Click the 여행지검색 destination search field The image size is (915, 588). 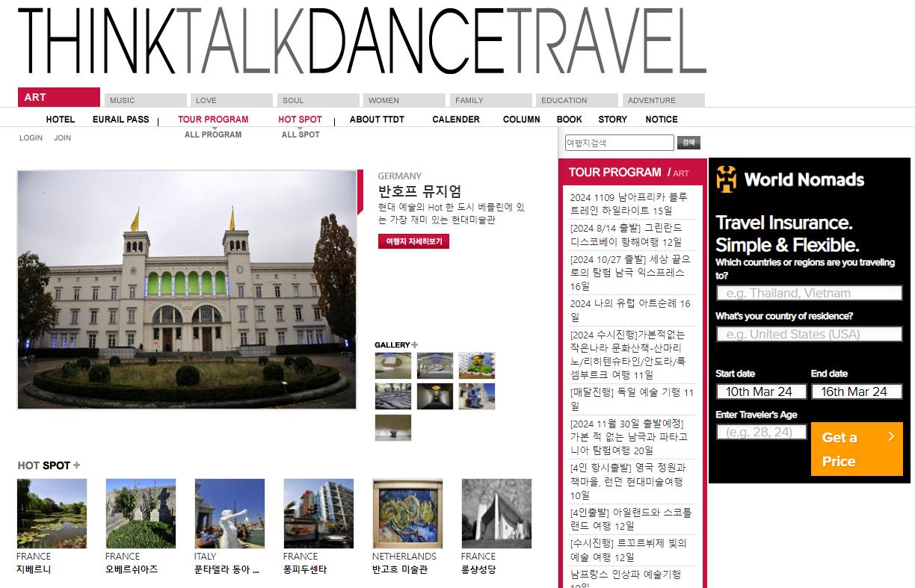619,143
